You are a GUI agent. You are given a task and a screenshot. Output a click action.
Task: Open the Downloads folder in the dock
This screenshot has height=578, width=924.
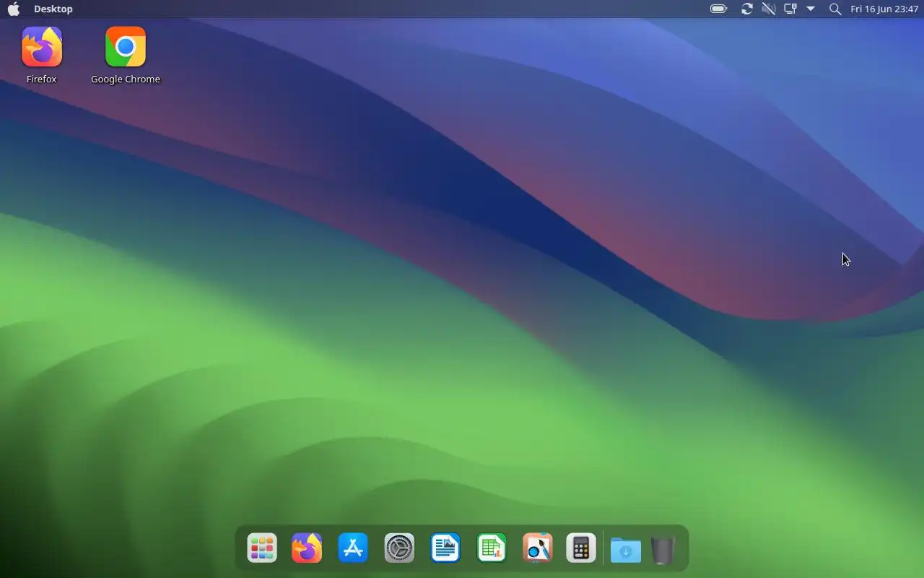coord(625,550)
